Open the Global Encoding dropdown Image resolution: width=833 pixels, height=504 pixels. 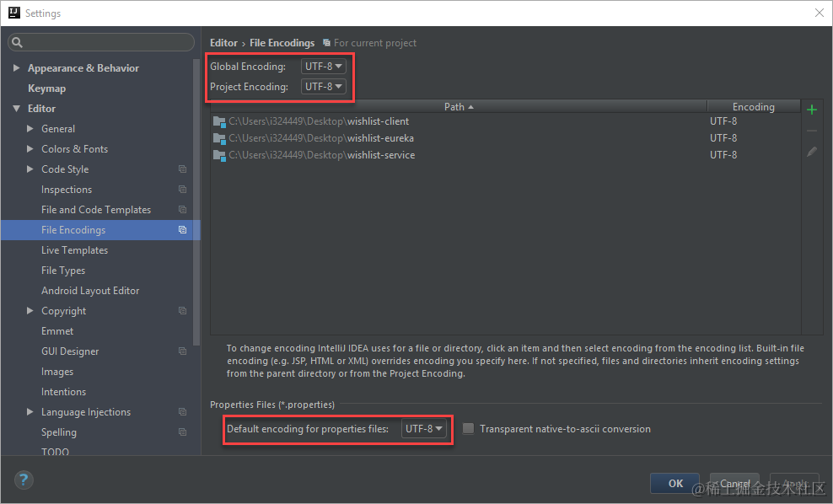pyautogui.click(x=323, y=67)
